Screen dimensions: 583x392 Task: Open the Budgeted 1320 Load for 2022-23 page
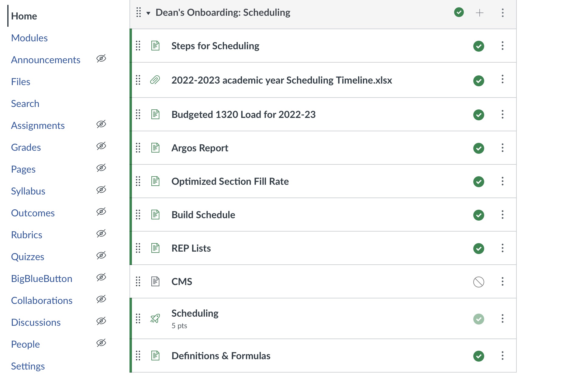[x=243, y=115]
